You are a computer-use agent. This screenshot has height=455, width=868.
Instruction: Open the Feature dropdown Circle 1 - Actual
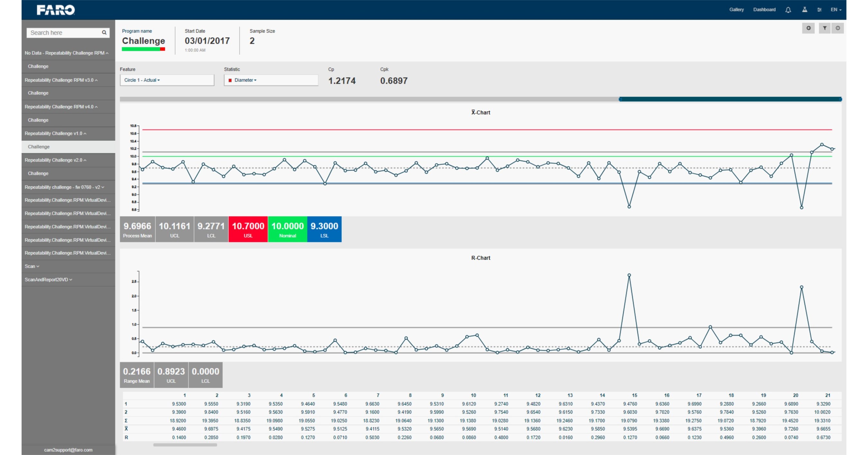point(167,80)
